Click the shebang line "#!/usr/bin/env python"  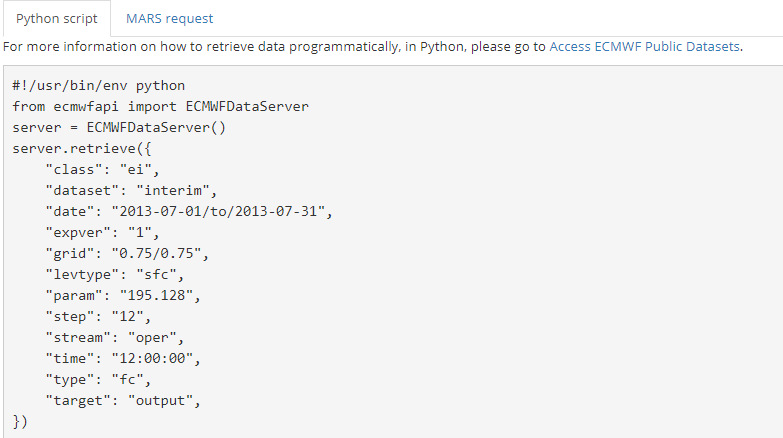tap(98, 85)
